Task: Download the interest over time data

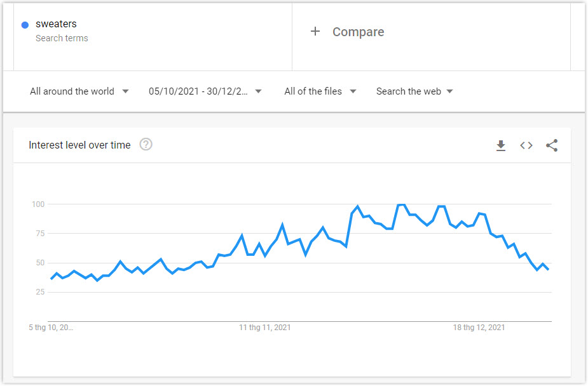Action: (501, 145)
